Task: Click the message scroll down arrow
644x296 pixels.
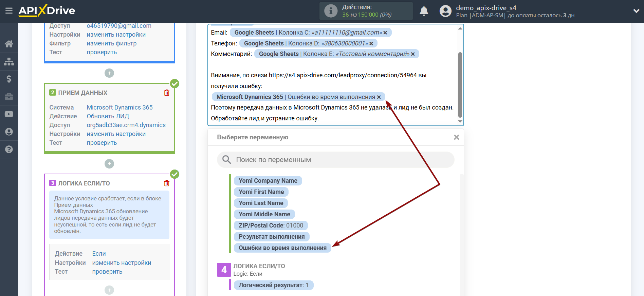Action: click(460, 121)
